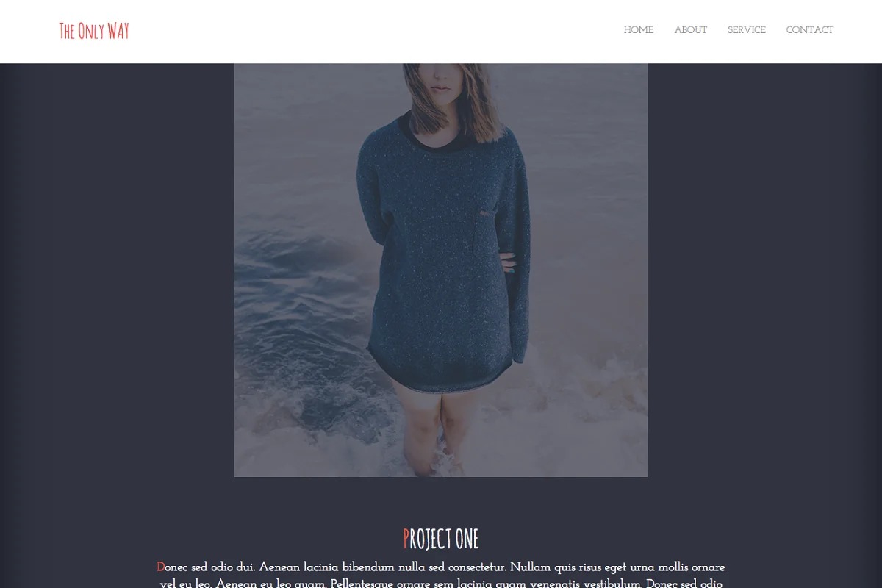Click the paragraph line starting with vel eu leo
Image resolution: width=882 pixels, height=588 pixels.
441,584
